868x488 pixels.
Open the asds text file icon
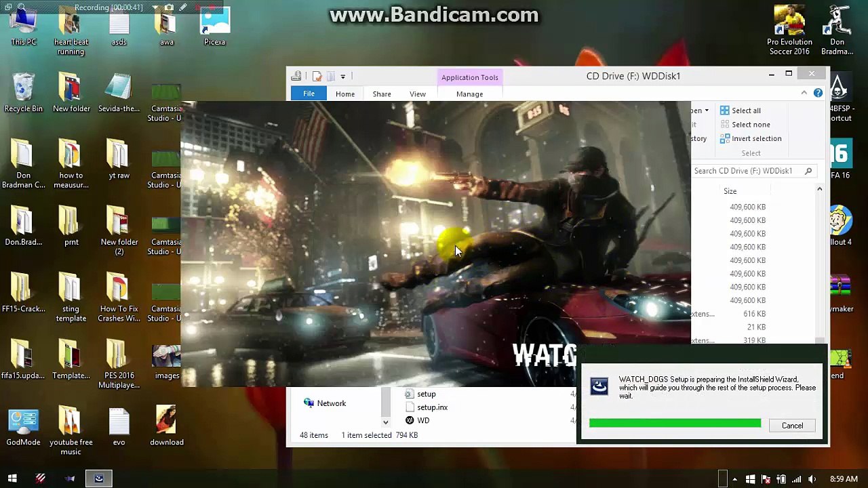119,27
